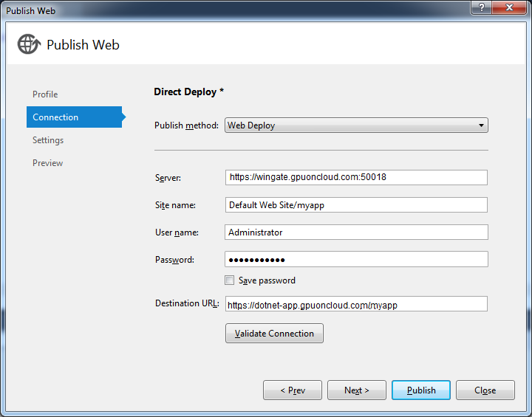Click the help question mark in title bar

click(480, 9)
